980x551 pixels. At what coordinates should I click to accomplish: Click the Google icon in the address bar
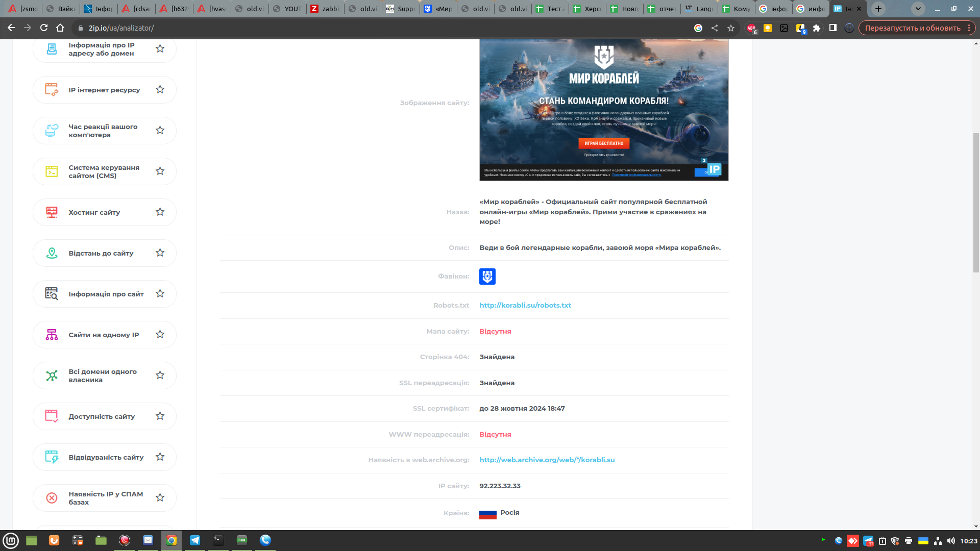[x=698, y=28]
